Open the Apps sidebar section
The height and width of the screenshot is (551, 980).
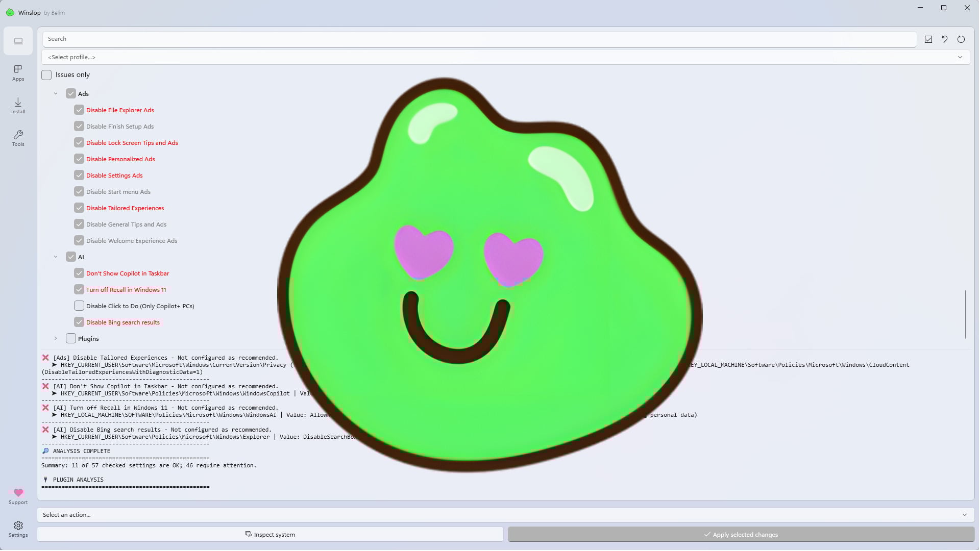tap(18, 73)
